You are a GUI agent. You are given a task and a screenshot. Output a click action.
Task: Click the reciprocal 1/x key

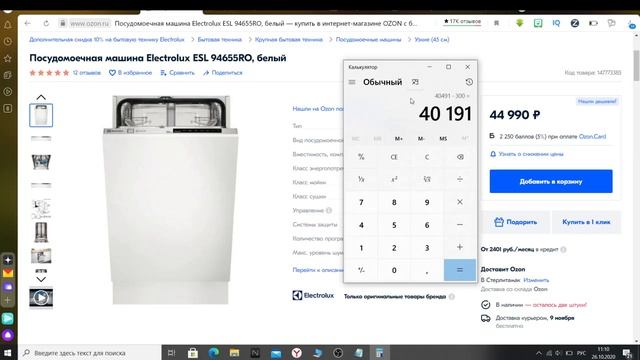(361, 179)
